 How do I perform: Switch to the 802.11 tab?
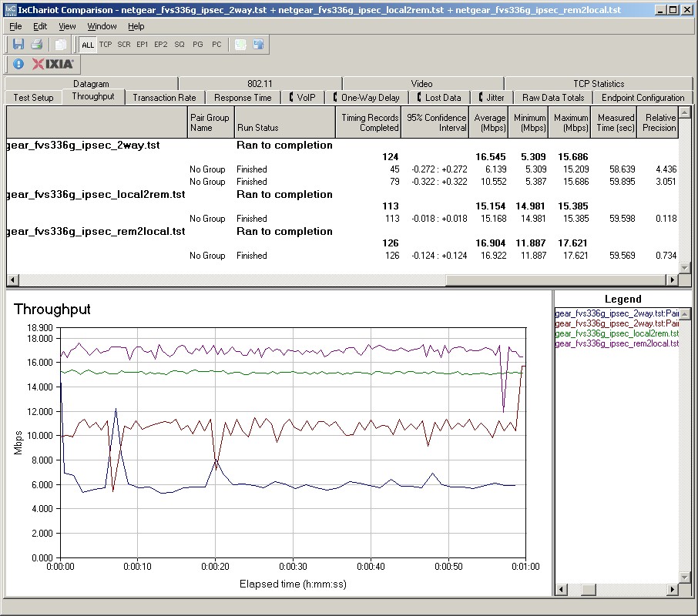pos(260,84)
